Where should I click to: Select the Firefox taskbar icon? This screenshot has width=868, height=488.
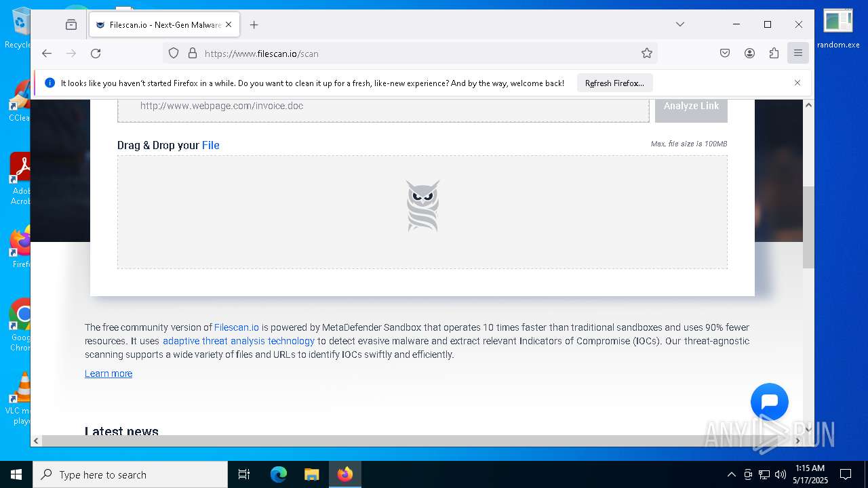[345, 474]
